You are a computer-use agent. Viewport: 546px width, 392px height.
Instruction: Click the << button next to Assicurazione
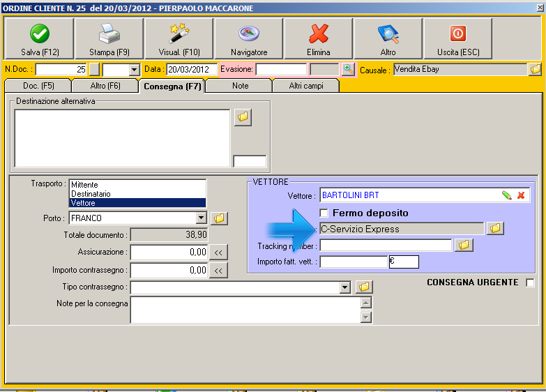tap(218, 252)
